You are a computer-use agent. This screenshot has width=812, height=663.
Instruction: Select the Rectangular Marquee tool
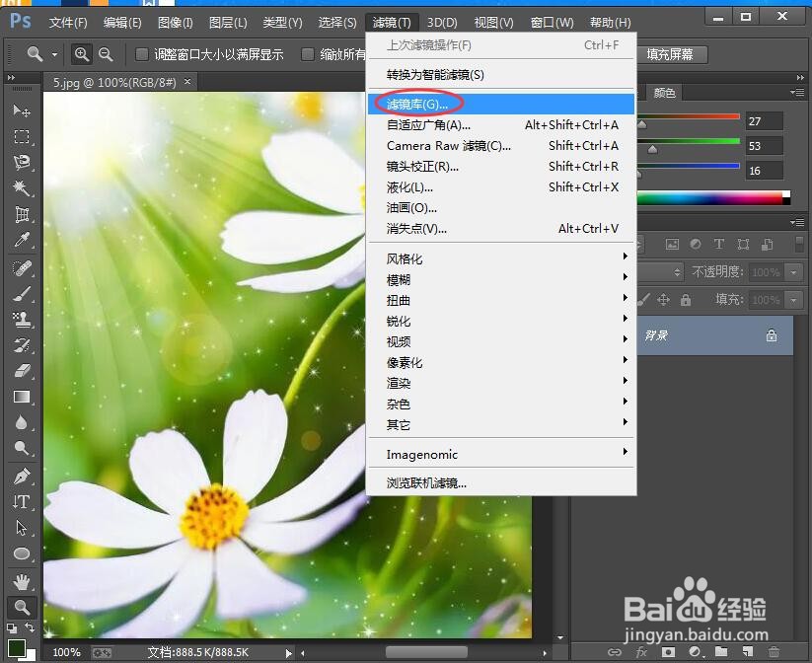pyautogui.click(x=22, y=136)
